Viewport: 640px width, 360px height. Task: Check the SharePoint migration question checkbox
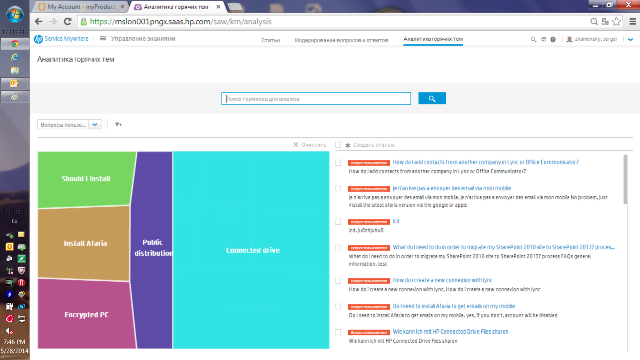(338, 247)
